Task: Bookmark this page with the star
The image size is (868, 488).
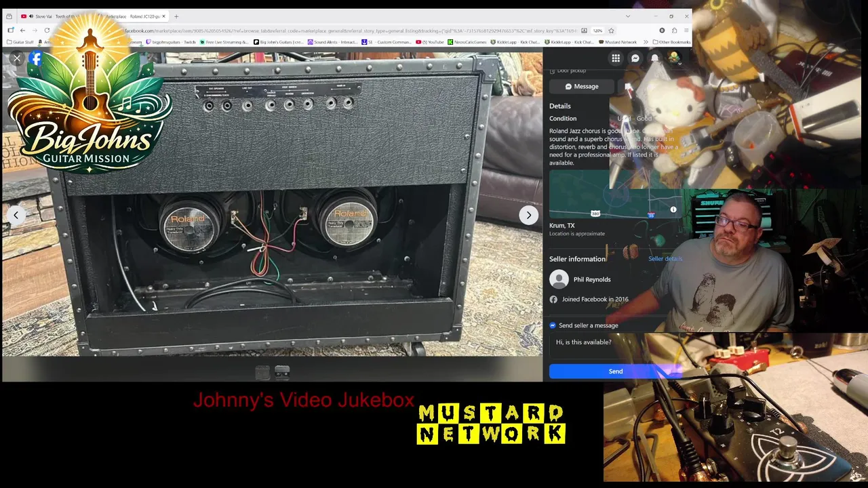Action: [611, 30]
